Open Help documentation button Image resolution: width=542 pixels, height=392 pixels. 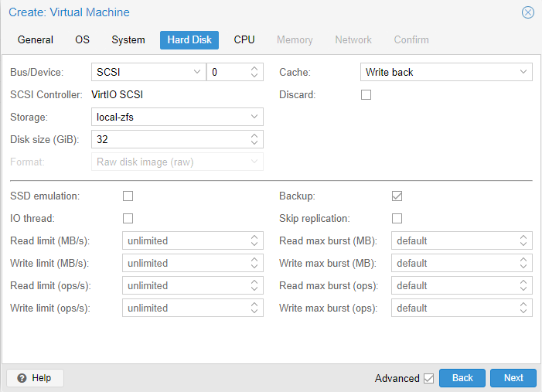35,378
